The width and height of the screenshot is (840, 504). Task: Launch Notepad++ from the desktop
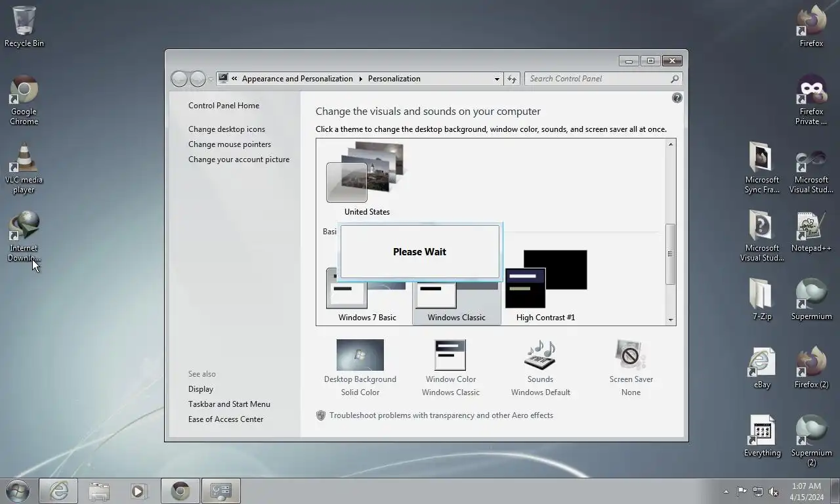tap(811, 232)
